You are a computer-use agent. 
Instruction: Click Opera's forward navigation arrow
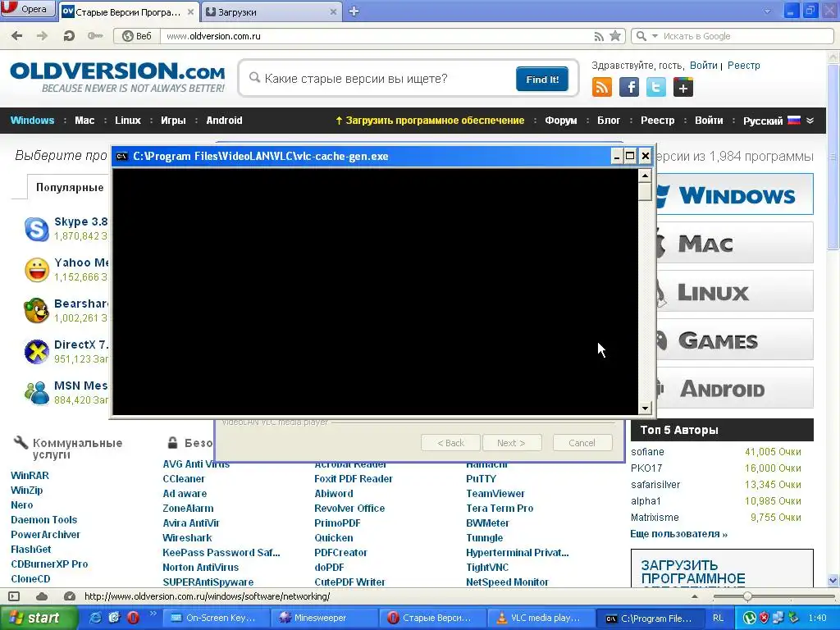[x=42, y=36]
